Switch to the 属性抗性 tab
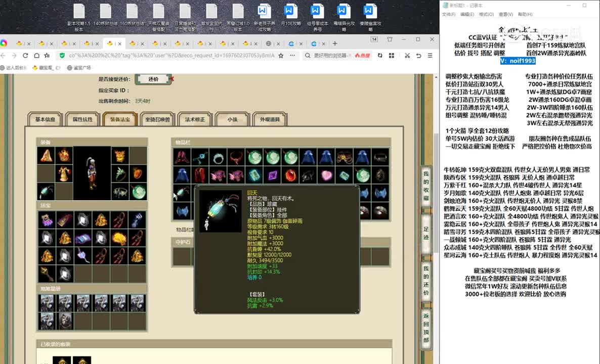Viewport: 600px width, 364px height. pos(82,119)
